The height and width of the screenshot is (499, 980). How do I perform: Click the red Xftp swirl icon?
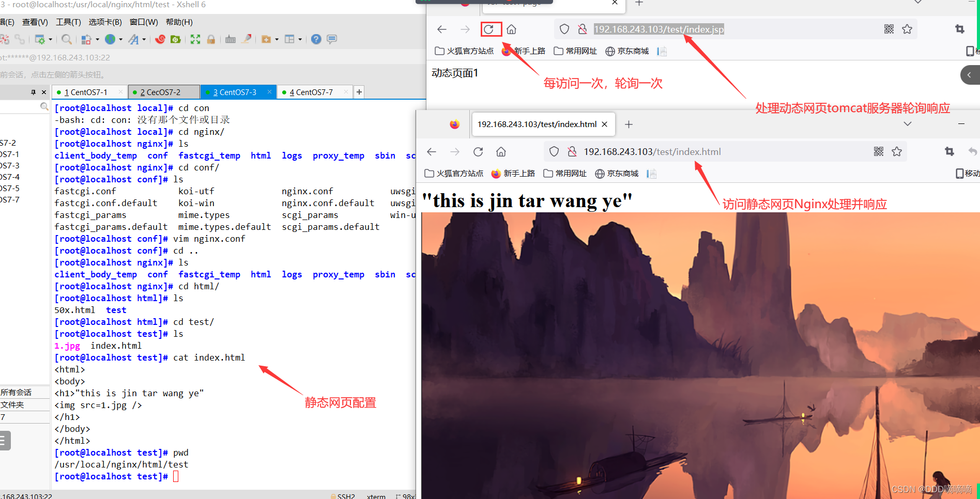click(160, 39)
